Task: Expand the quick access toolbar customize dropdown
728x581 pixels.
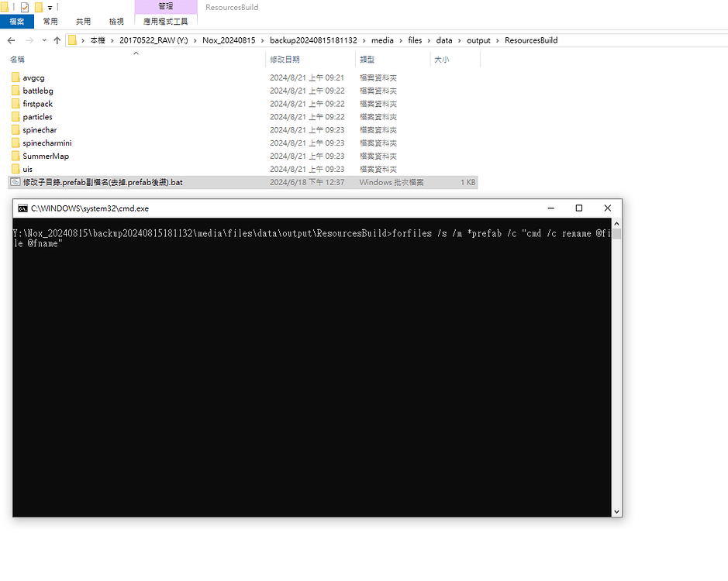Action: pos(50,8)
